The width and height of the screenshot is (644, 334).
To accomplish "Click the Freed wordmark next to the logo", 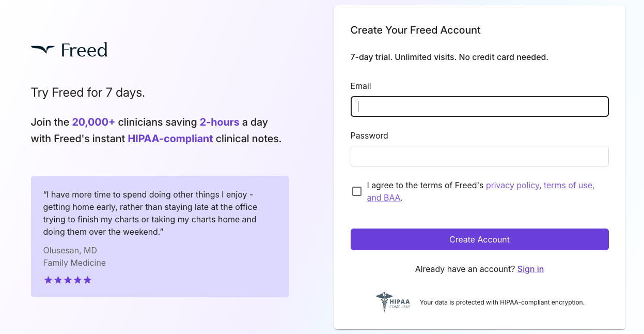I will (x=84, y=50).
